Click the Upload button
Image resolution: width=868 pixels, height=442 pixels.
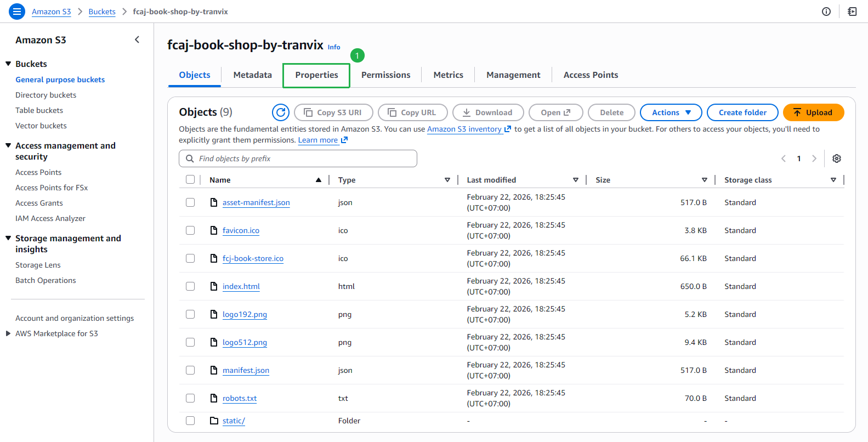click(x=813, y=112)
